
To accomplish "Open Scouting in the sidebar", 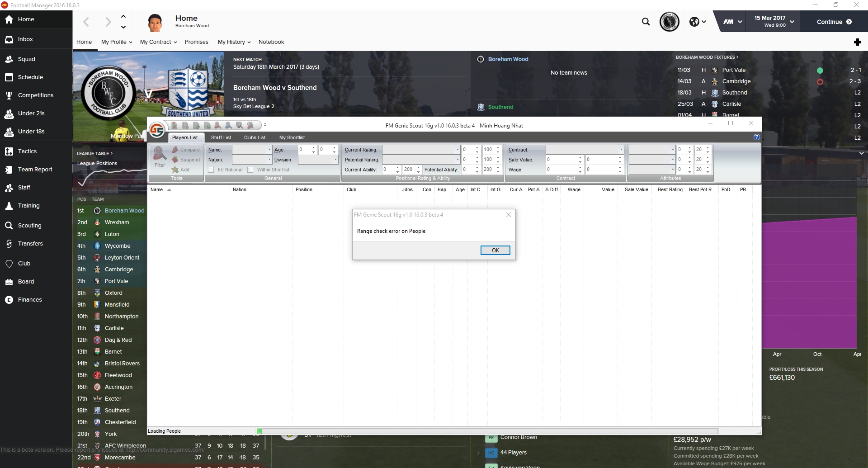I will (36, 226).
